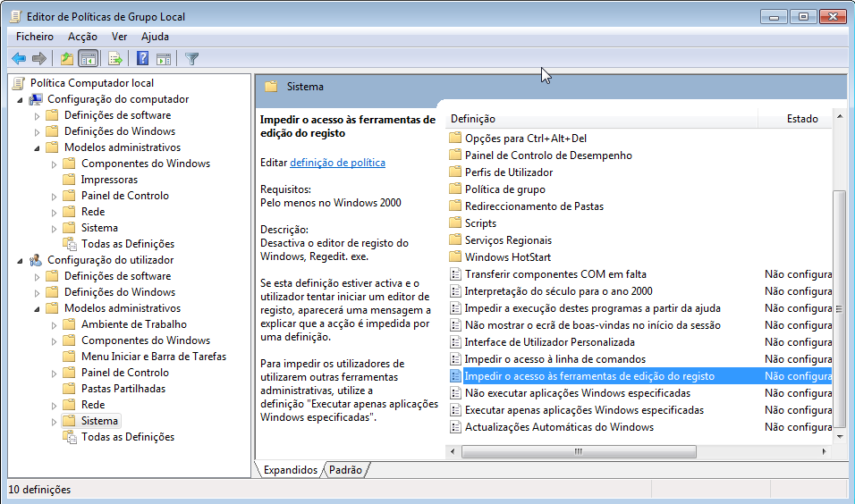This screenshot has width=855, height=504.
Task: Click the vertical scrollbar down arrow
Action: [x=840, y=436]
